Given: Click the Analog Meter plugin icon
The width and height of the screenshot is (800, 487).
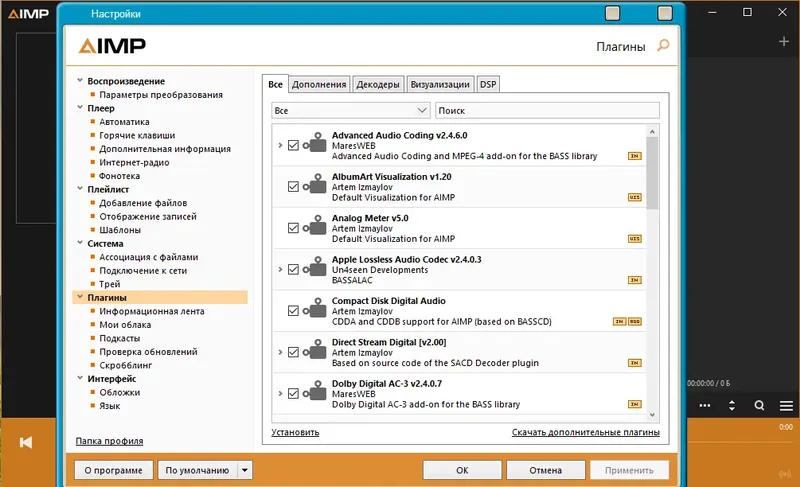Looking at the screenshot, I should coord(315,225).
